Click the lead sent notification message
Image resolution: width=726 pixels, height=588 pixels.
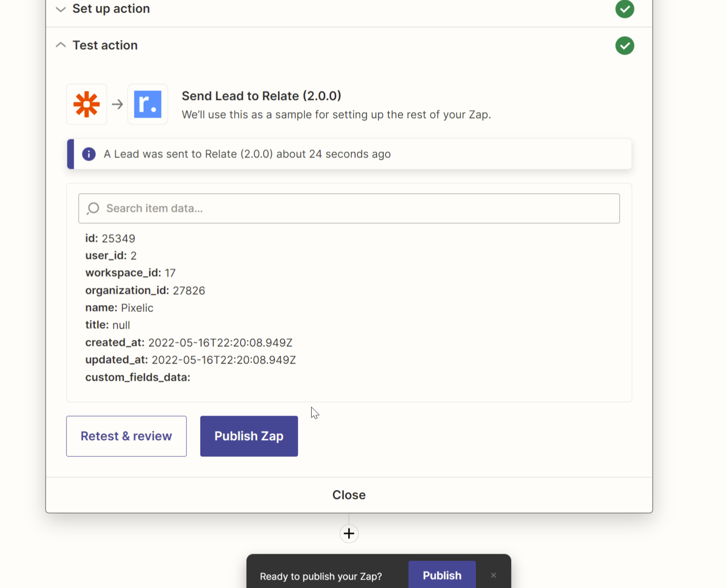(x=247, y=154)
